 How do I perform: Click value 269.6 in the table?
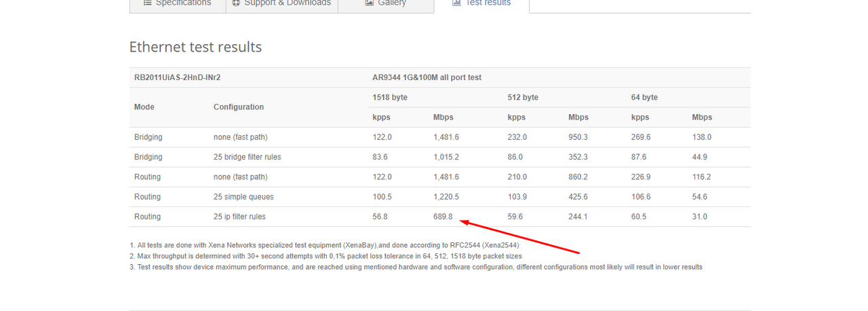[641, 137]
